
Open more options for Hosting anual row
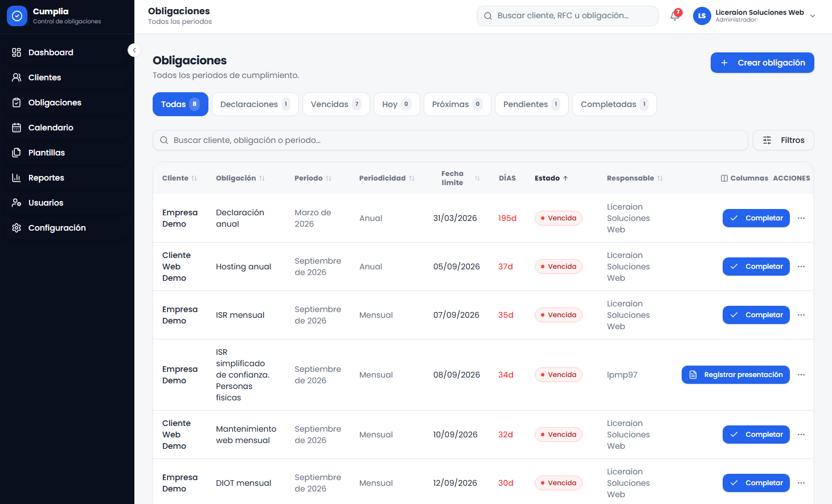click(x=801, y=267)
